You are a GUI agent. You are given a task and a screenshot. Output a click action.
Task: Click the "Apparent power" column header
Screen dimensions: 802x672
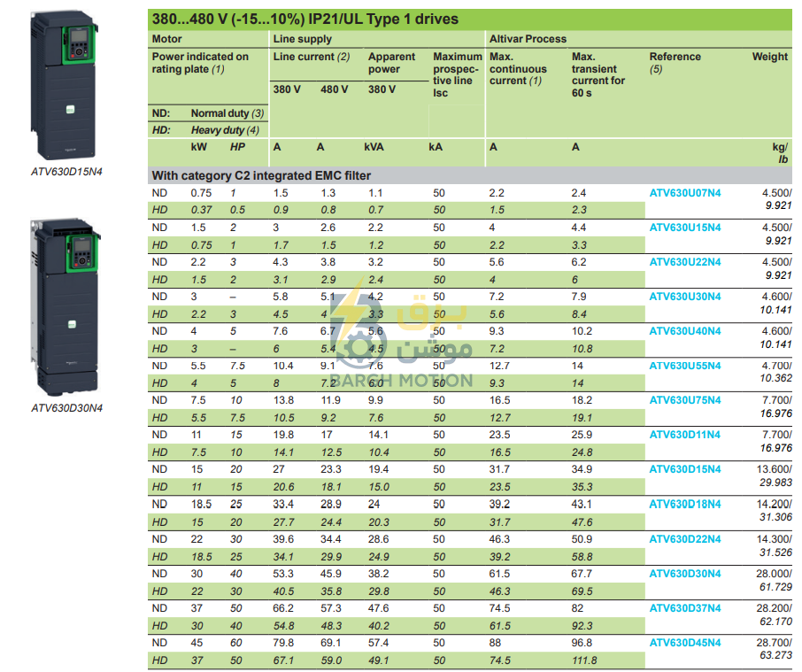391,63
